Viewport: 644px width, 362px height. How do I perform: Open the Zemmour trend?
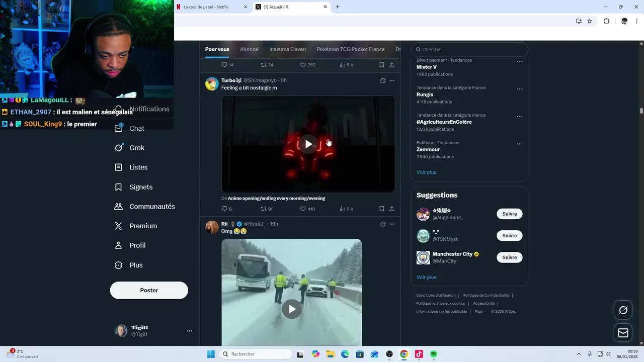point(428,149)
